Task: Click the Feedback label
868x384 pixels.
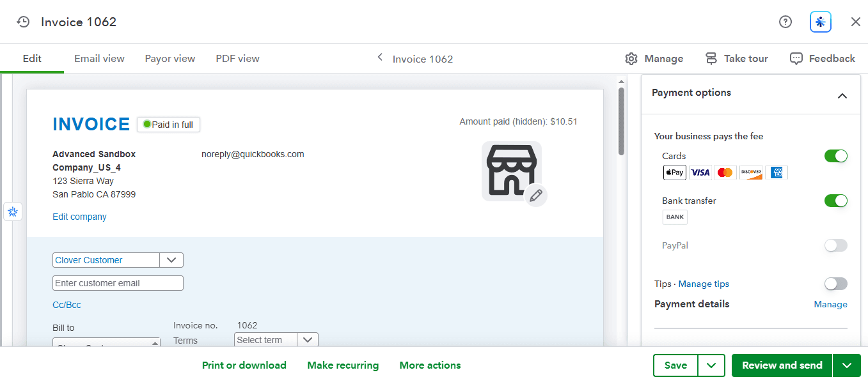Action: pos(832,59)
